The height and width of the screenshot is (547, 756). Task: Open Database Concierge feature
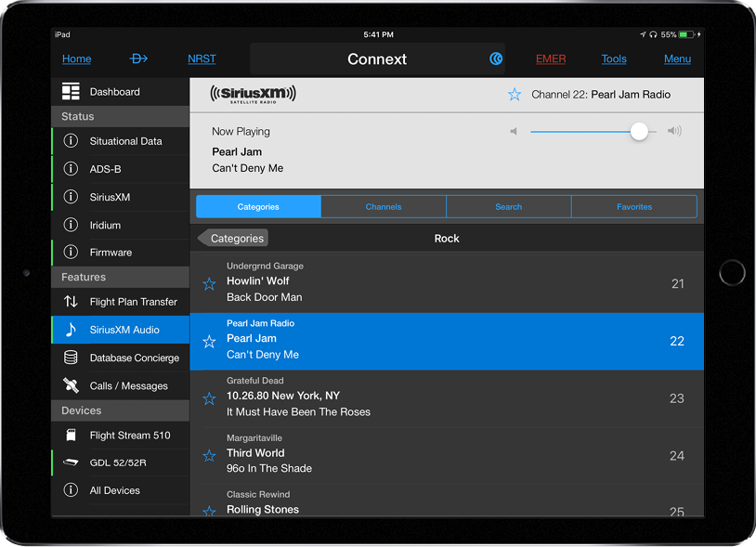point(120,358)
